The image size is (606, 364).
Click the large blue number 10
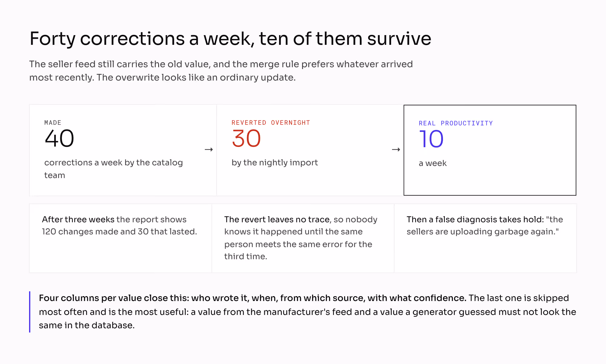click(431, 139)
